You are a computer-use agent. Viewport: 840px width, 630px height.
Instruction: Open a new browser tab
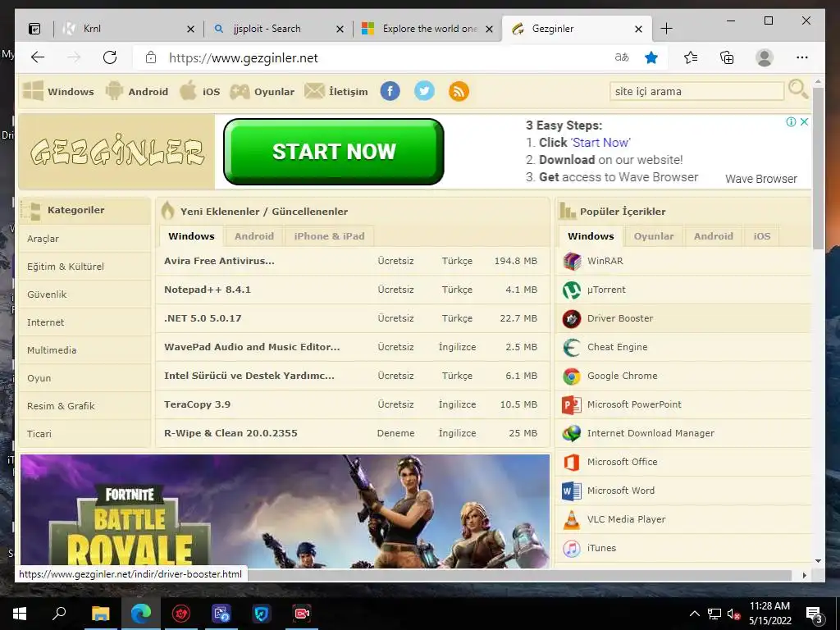666,29
